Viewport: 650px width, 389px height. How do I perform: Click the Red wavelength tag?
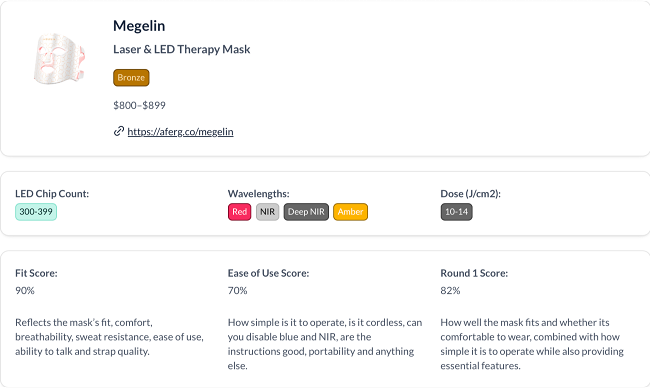tap(240, 212)
